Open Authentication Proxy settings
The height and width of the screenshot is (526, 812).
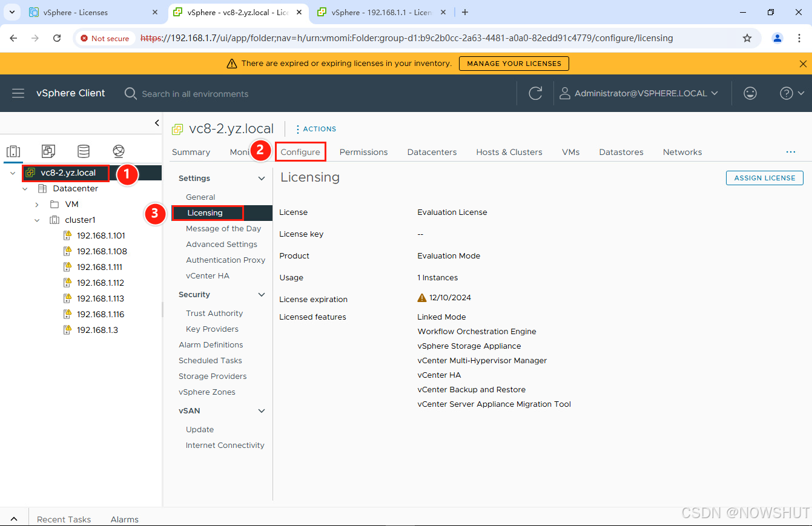[226, 260]
